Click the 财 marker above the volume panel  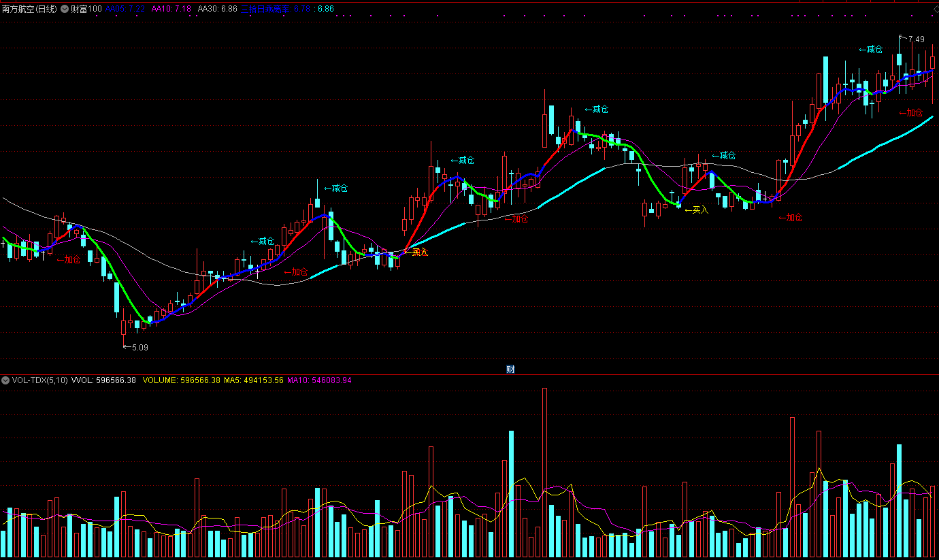click(510, 369)
